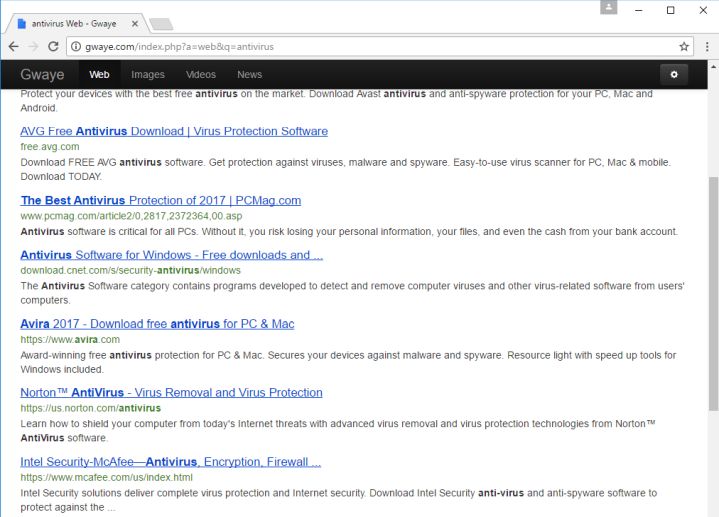719x517 pixels.
Task: Click the Gwaye logo
Action: point(42,74)
